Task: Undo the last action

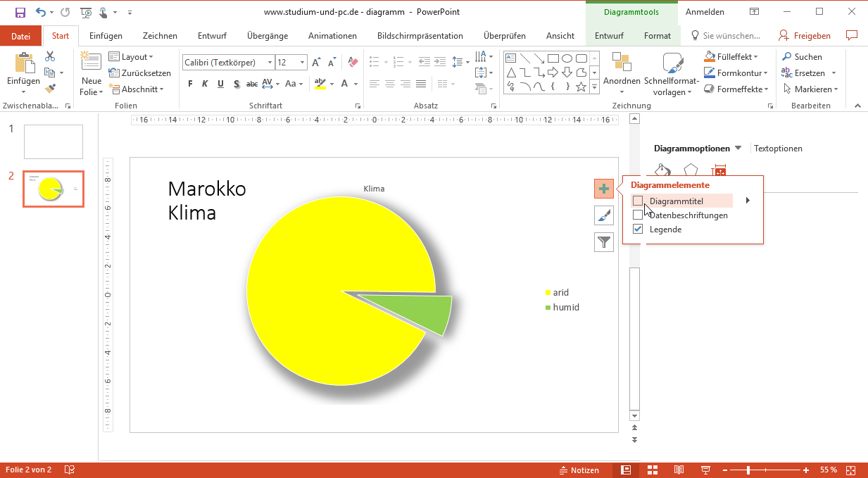Action: coord(41,12)
